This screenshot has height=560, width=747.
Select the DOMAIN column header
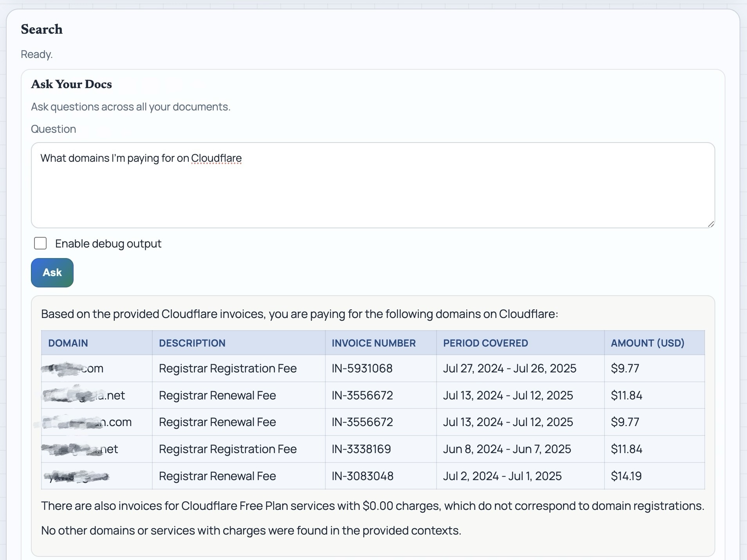point(68,343)
